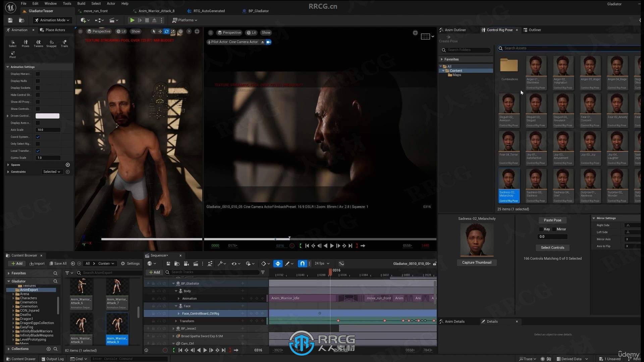Open the Animation Mode dropdown
The image size is (644, 362).
tap(52, 20)
